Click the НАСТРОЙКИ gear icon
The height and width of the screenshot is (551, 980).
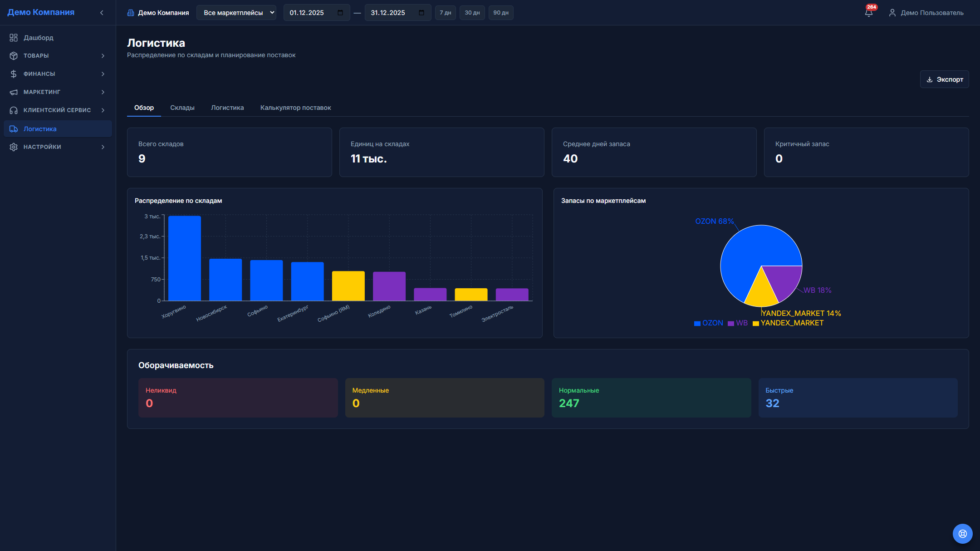pyautogui.click(x=14, y=147)
